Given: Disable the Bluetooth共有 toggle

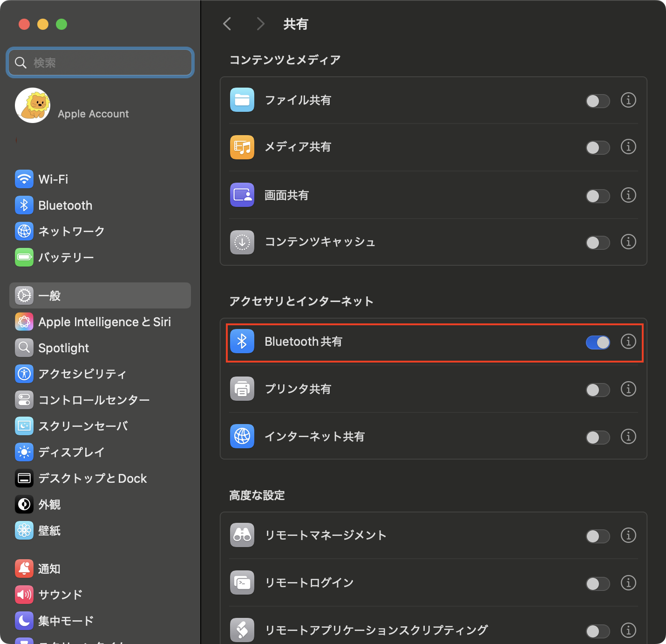Looking at the screenshot, I should tap(598, 343).
